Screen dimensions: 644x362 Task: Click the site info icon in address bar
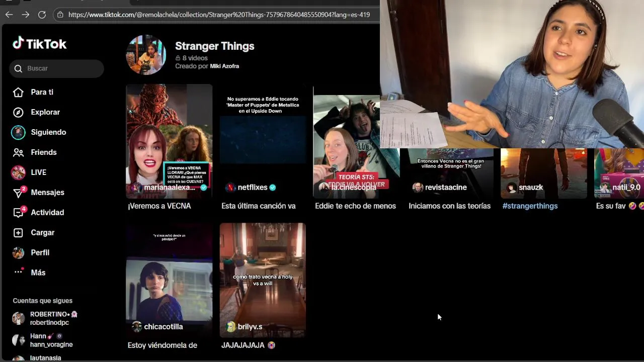click(x=60, y=15)
